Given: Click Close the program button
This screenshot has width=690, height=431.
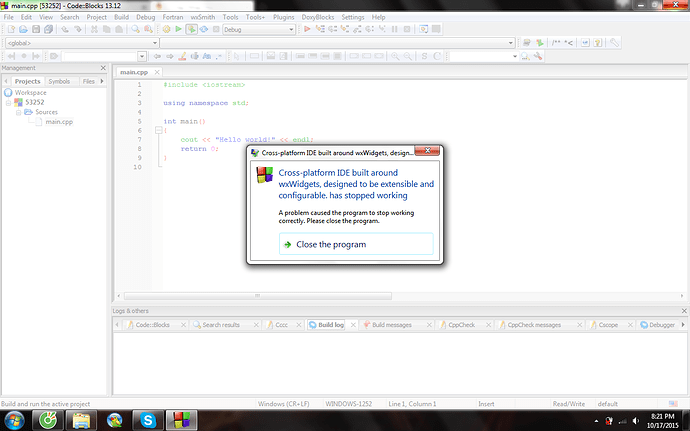Looking at the screenshot, I should coord(356,244).
